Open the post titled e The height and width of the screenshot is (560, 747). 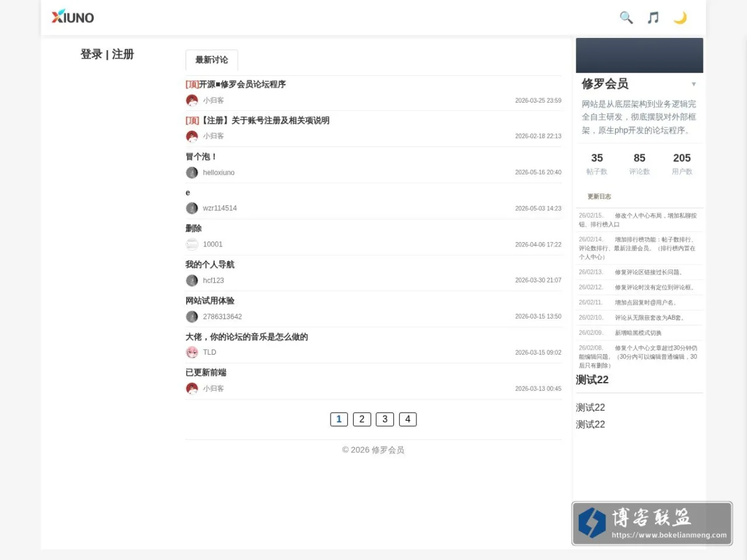pos(188,193)
